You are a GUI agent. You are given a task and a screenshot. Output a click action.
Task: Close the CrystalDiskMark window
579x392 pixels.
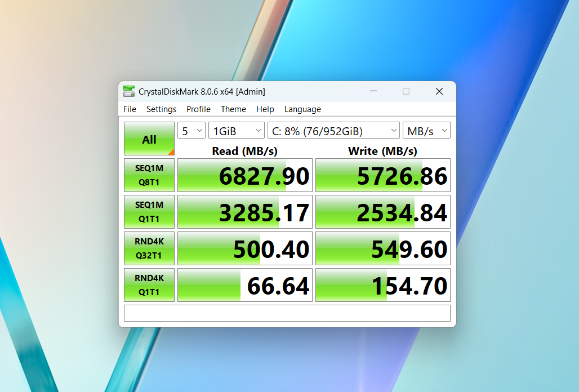coord(439,91)
